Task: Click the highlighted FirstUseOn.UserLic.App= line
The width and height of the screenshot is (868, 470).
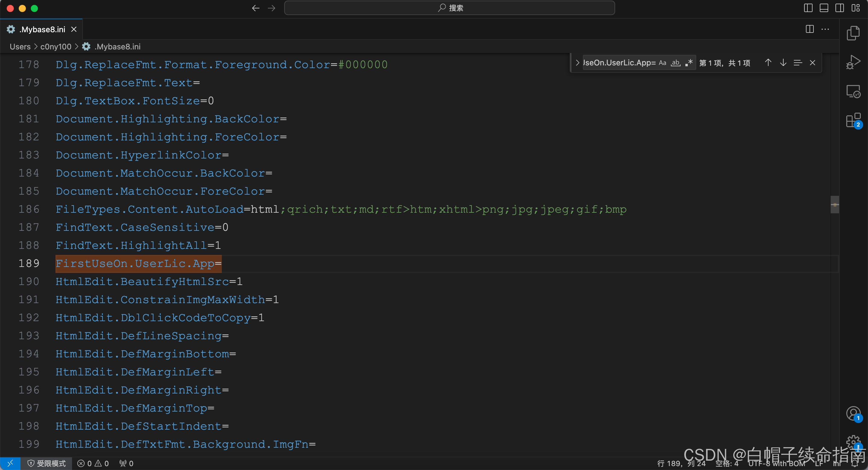Action: point(139,263)
